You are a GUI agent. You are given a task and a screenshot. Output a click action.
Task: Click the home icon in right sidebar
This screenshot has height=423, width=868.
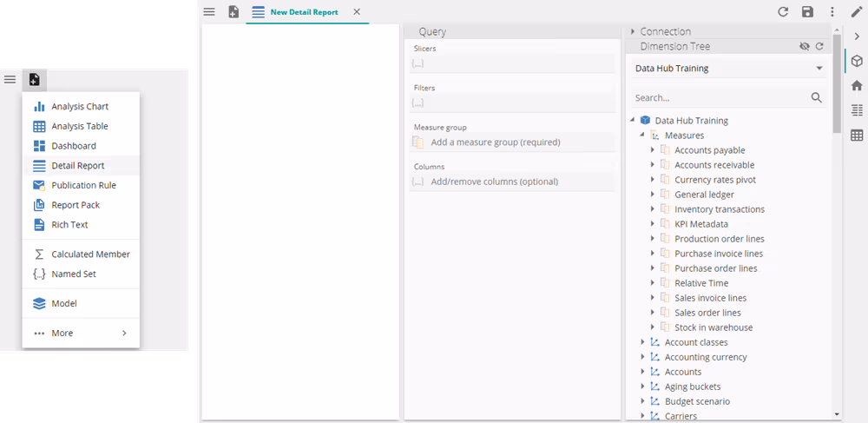coord(857,85)
